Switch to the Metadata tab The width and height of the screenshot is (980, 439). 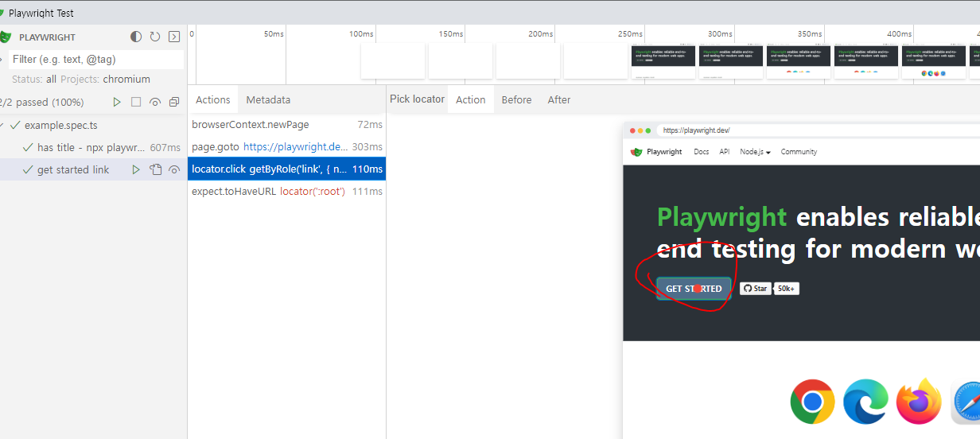tap(268, 99)
